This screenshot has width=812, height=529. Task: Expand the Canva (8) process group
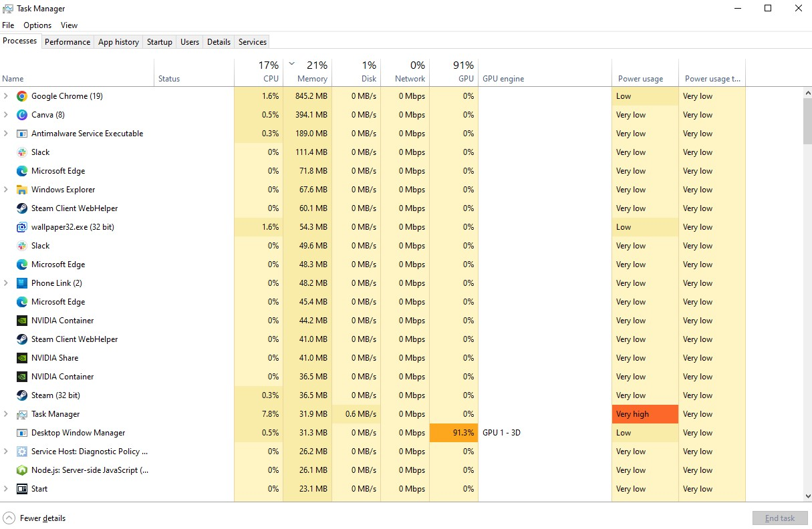click(6, 115)
